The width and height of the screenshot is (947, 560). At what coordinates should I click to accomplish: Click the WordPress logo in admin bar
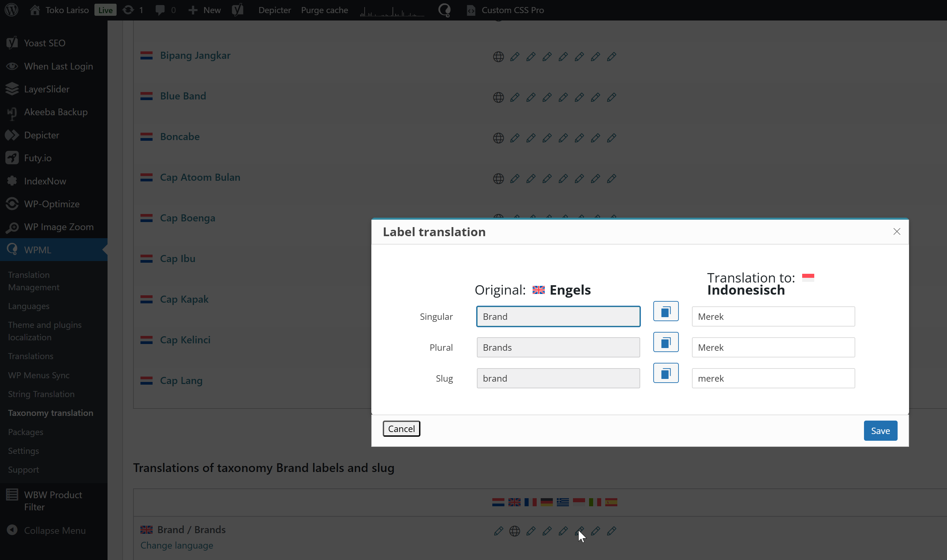tap(11, 10)
